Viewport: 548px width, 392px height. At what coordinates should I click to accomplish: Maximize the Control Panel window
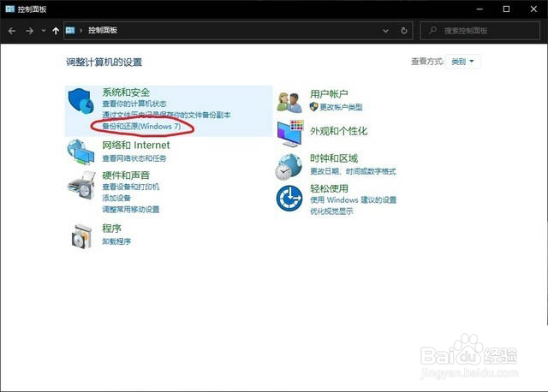(506, 9)
